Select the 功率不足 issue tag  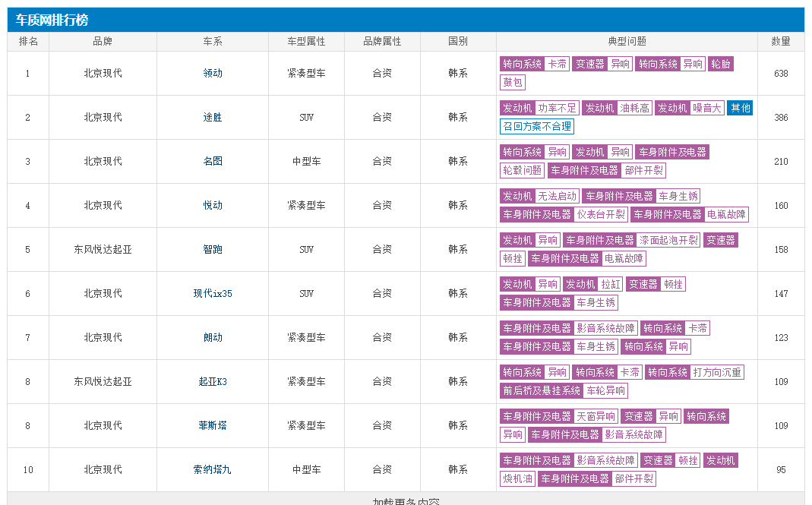[557, 109]
